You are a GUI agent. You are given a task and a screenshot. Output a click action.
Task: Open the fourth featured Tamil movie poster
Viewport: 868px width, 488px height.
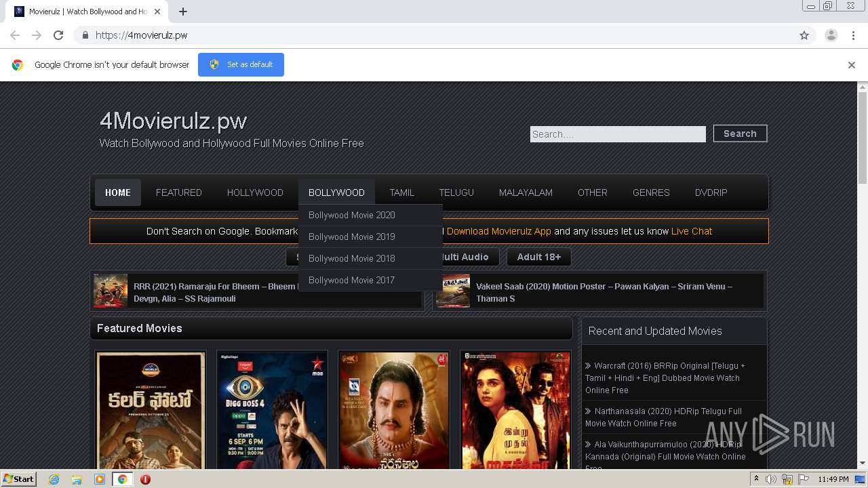515,410
